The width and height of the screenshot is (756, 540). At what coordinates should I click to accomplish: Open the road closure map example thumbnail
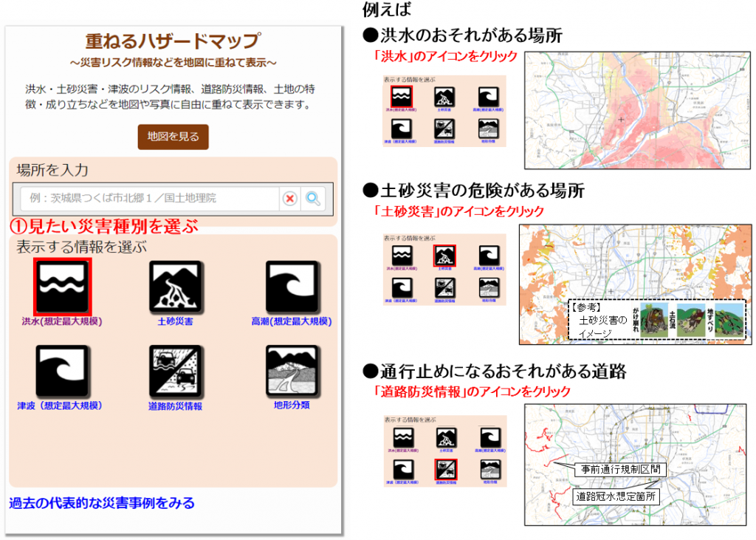click(x=636, y=464)
